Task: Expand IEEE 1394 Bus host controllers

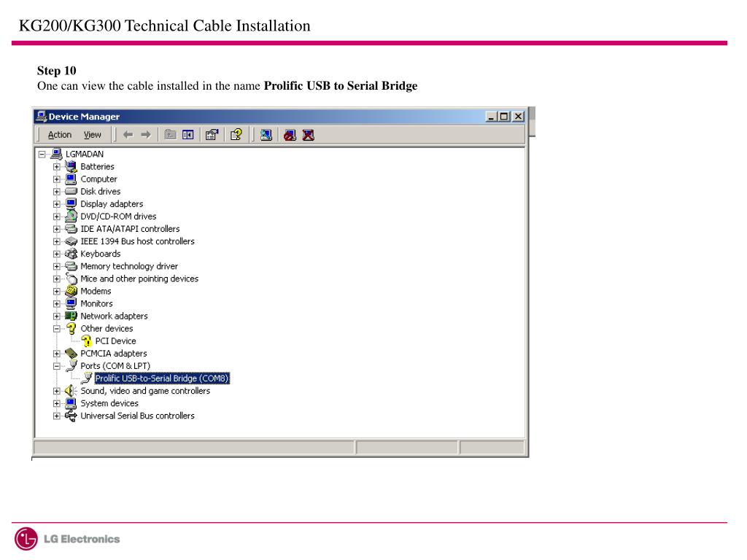Action: tap(57, 241)
